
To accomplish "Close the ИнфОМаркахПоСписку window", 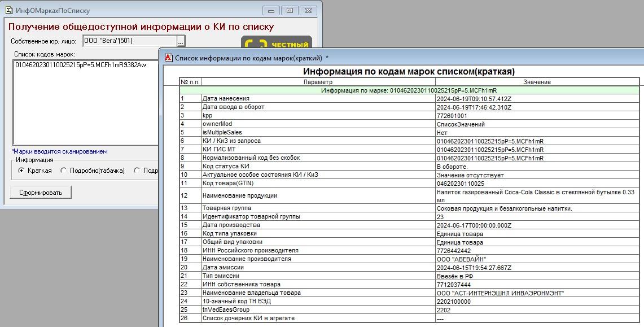I will point(308,10).
